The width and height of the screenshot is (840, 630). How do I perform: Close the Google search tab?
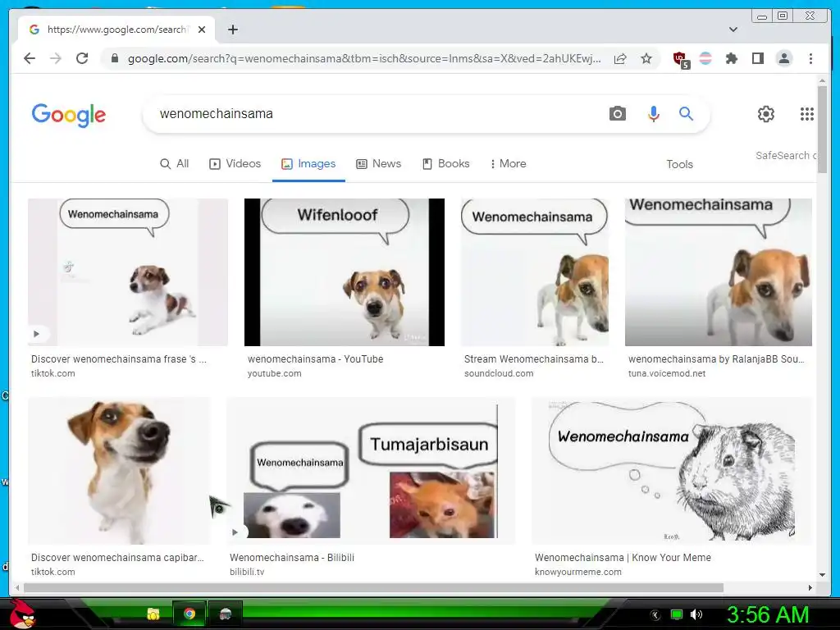pyautogui.click(x=202, y=30)
